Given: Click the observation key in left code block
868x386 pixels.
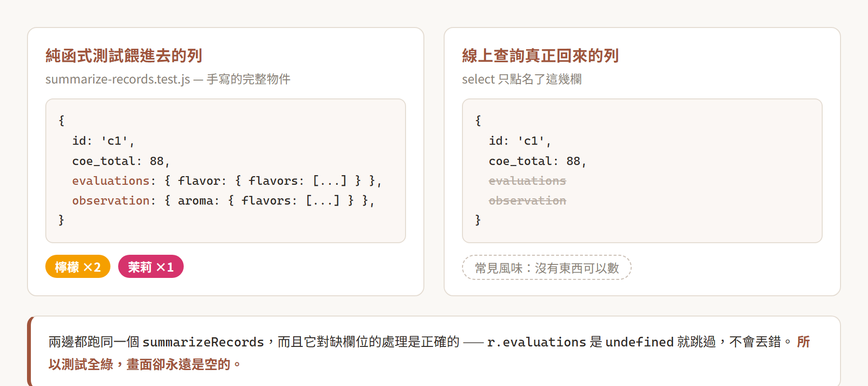Looking at the screenshot, I should tap(110, 200).
